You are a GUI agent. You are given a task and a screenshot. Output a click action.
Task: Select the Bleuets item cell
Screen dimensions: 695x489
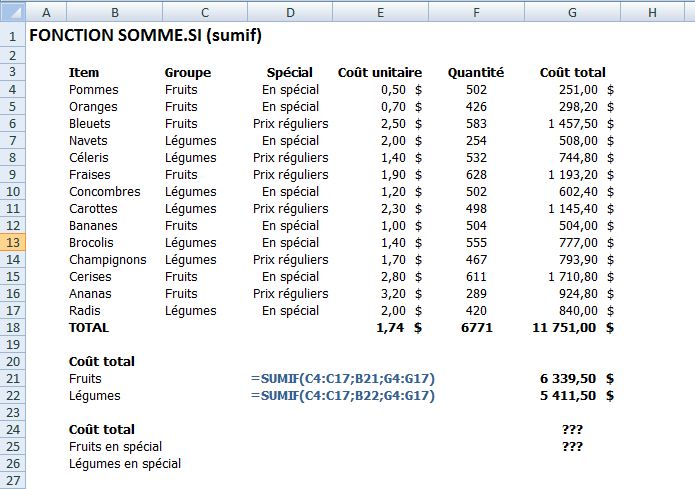coord(90,124)
